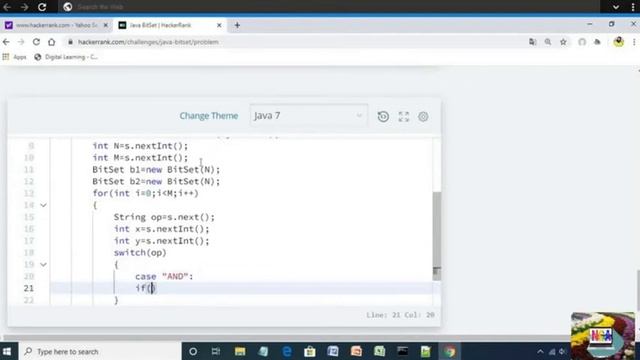Reset code with the history icon
Screen dimensions: 640x360
pos(383,116)
